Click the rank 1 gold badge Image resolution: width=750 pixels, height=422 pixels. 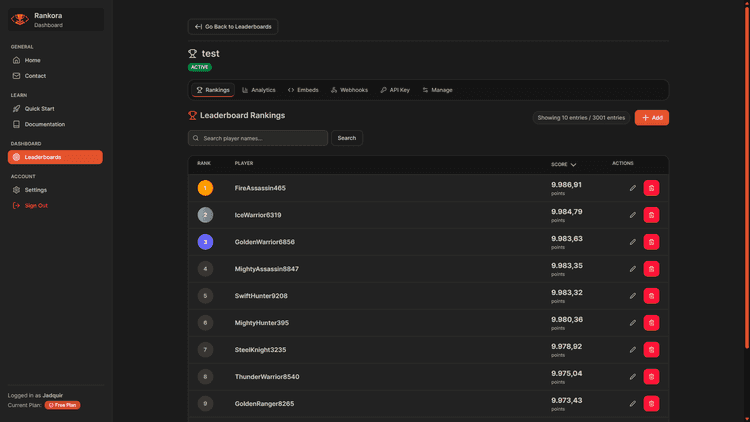coord(205,188)
